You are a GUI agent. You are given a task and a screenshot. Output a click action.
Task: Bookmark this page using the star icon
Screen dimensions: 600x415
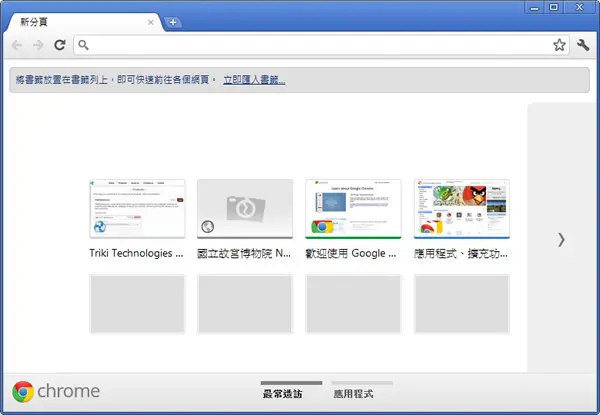click(x=559, y=45)
